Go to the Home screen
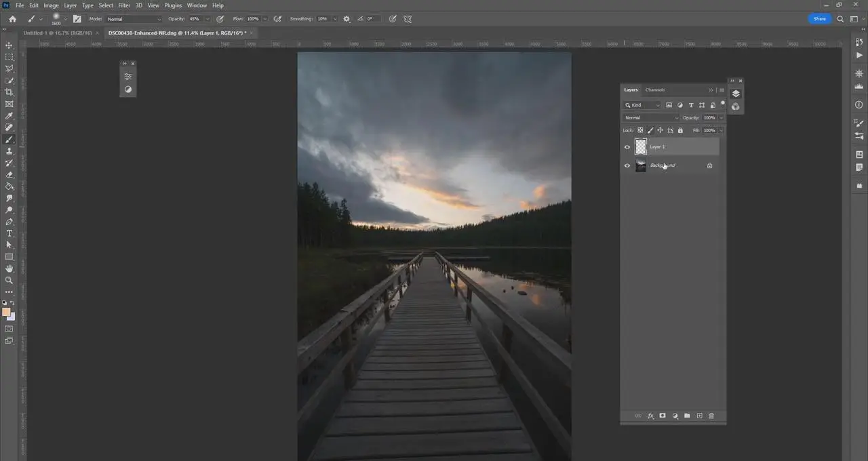The height and width of the screenshot is (461, 868). coord(12,19)
